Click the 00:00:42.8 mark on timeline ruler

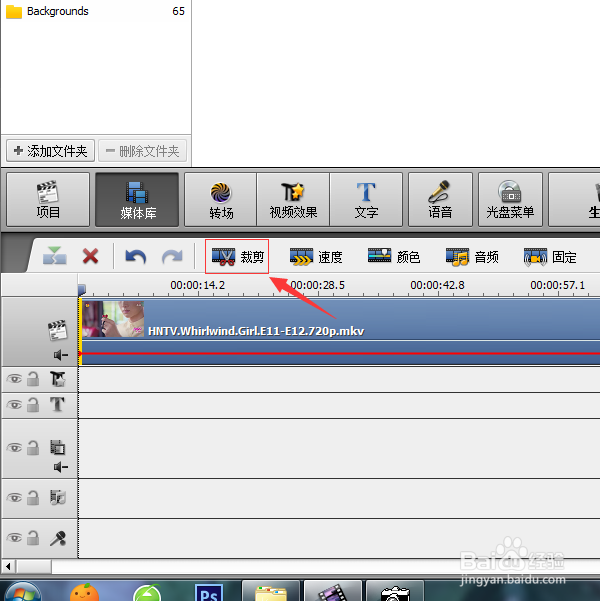[437, 285]
